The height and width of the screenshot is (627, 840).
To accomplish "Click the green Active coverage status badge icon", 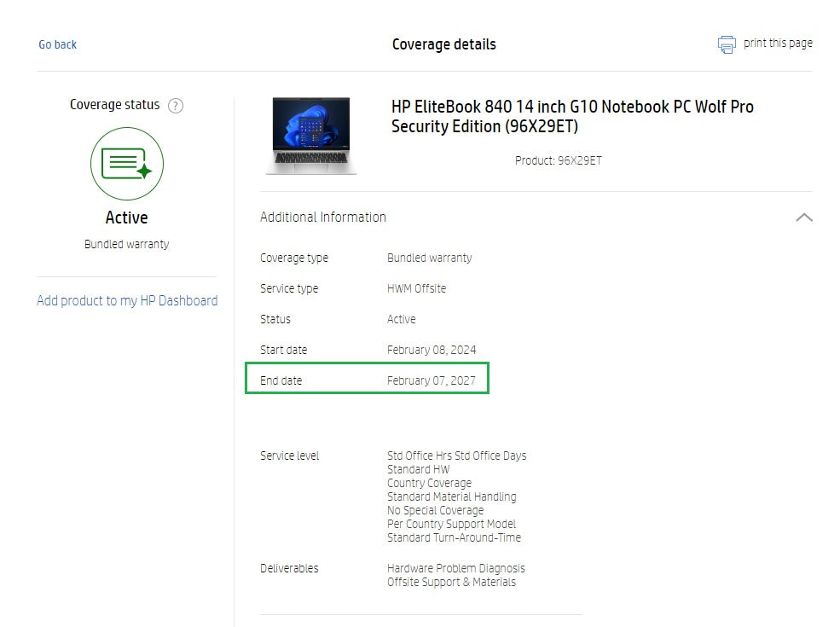I will click(127, 164).
